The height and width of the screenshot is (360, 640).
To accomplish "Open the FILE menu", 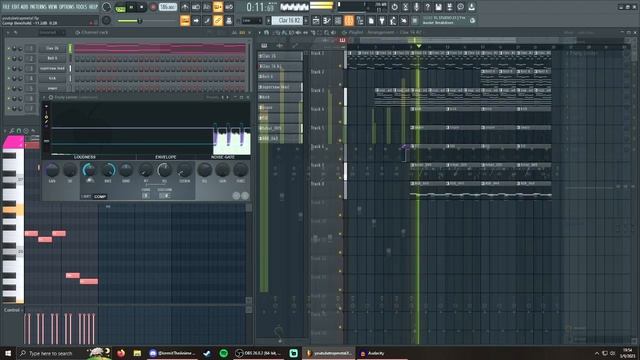I will point(6,7).
